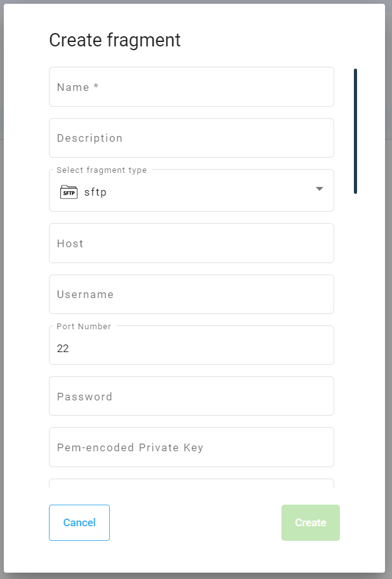Expand the fragment type dropdown arrow

coord(320,189)
